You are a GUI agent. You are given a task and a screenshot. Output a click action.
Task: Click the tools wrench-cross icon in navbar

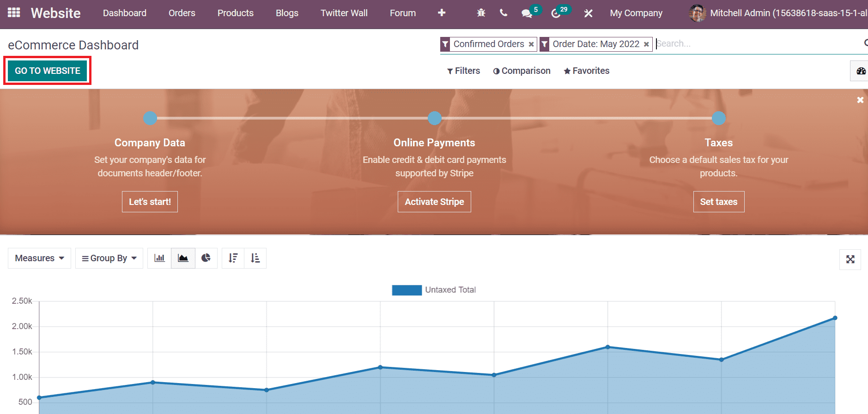point(588,13)
